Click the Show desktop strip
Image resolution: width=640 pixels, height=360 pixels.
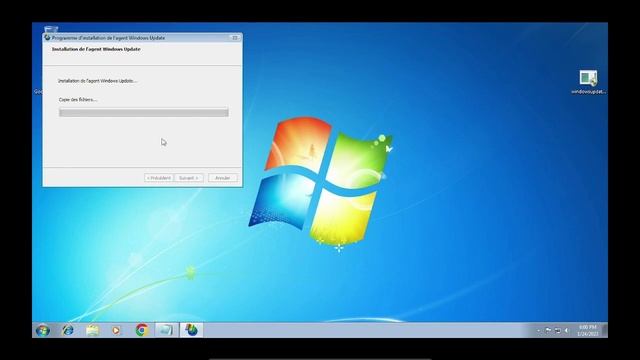tap(604, 330)
